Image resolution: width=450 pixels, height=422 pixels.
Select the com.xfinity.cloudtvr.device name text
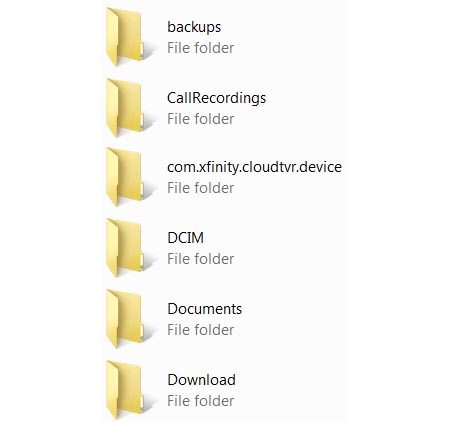pyautogui.click(x=254, y=167)
